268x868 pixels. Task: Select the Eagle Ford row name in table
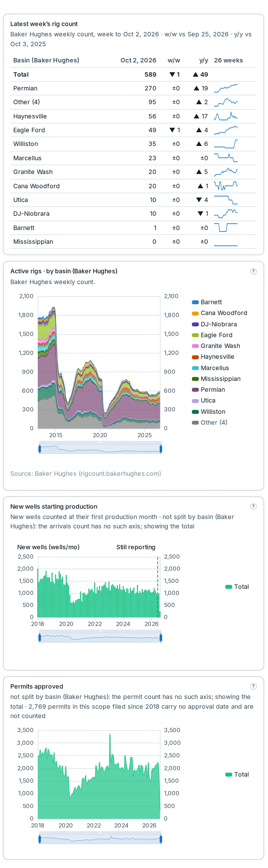click(29, 130)
